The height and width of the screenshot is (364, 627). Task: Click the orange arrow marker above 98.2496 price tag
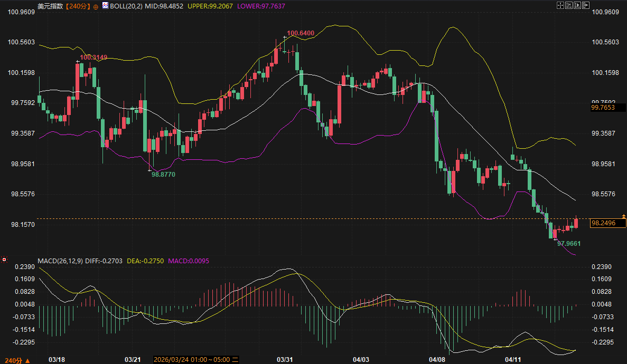click(x=624, y=216)
